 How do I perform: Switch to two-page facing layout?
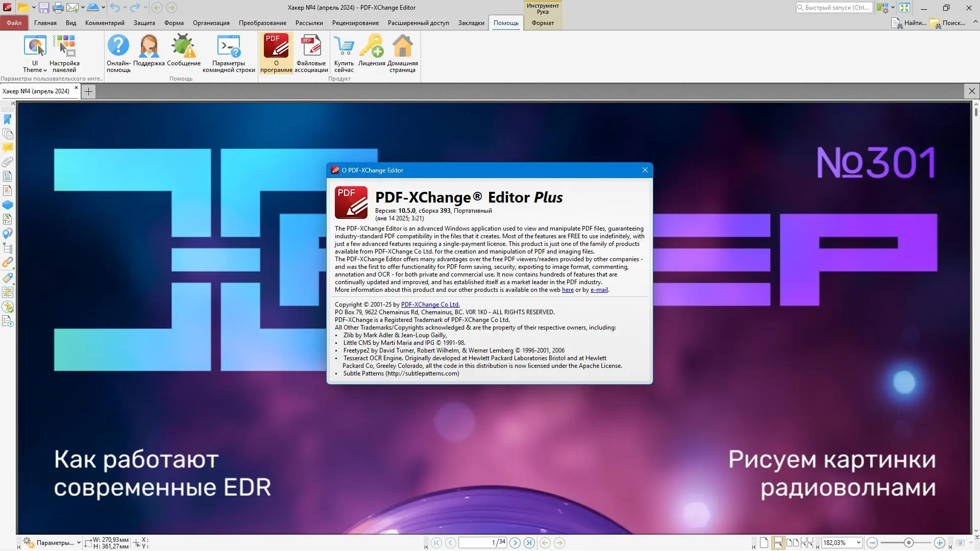click(x=792, y=543)
